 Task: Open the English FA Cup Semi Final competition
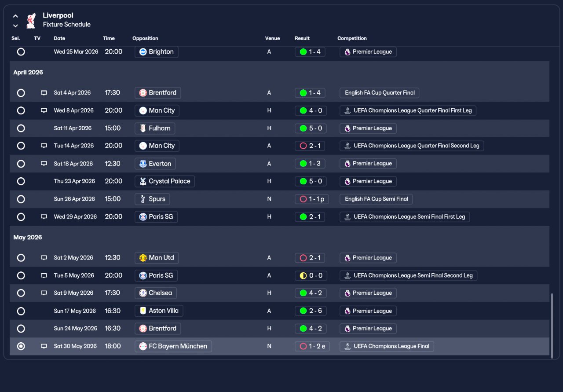click(x=376, y=199)
